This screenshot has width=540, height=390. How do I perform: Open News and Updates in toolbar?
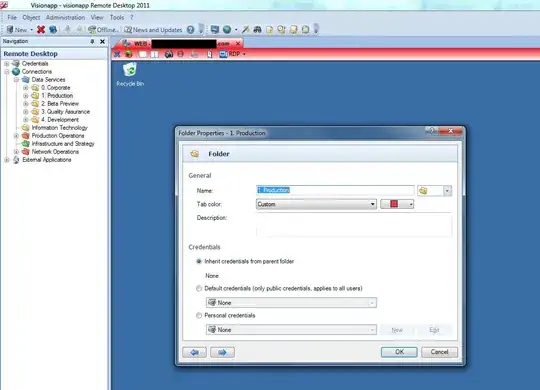click(x=153, y=30)
